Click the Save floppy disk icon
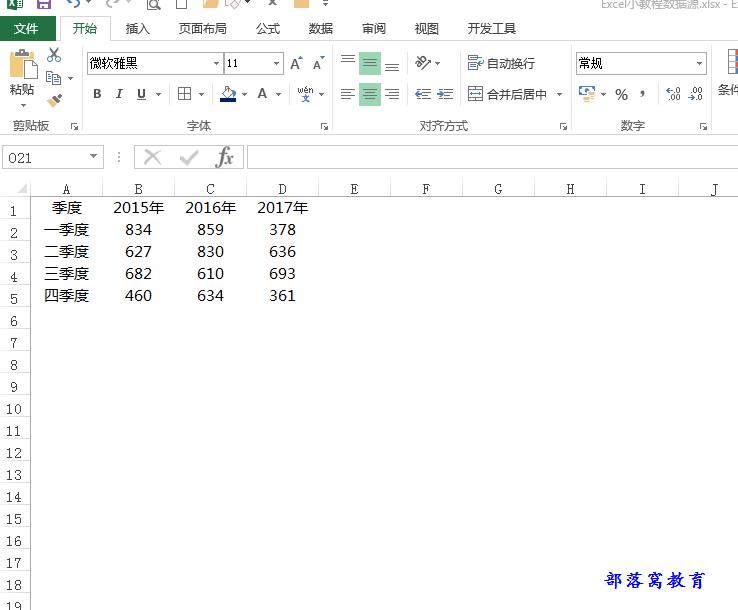The height and width of the screenshot is (610, 738). point(44,4)
